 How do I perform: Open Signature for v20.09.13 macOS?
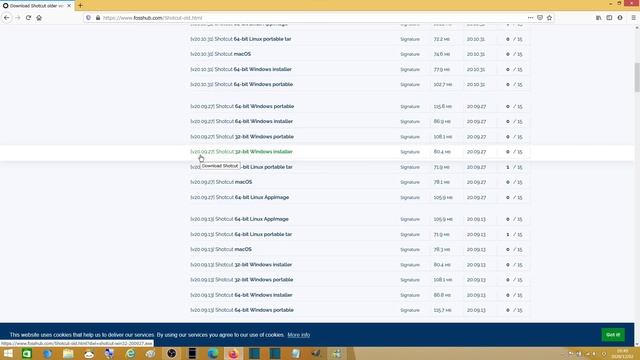pos(410,249)
